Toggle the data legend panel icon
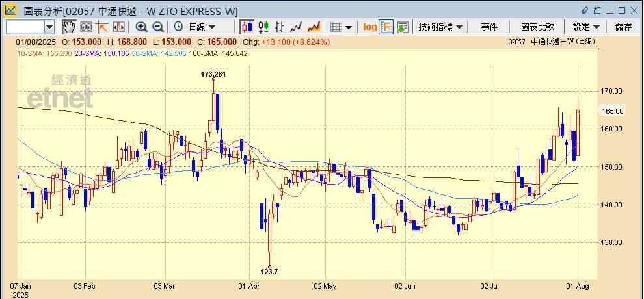Image resolution: width=644 pixels, height=299 pixels. pos(386,27)
